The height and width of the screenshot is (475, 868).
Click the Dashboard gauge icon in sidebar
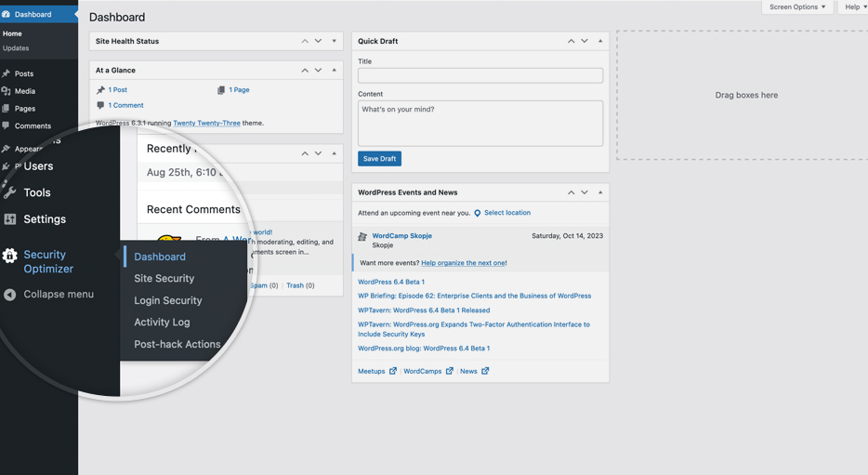pos(7,14)
